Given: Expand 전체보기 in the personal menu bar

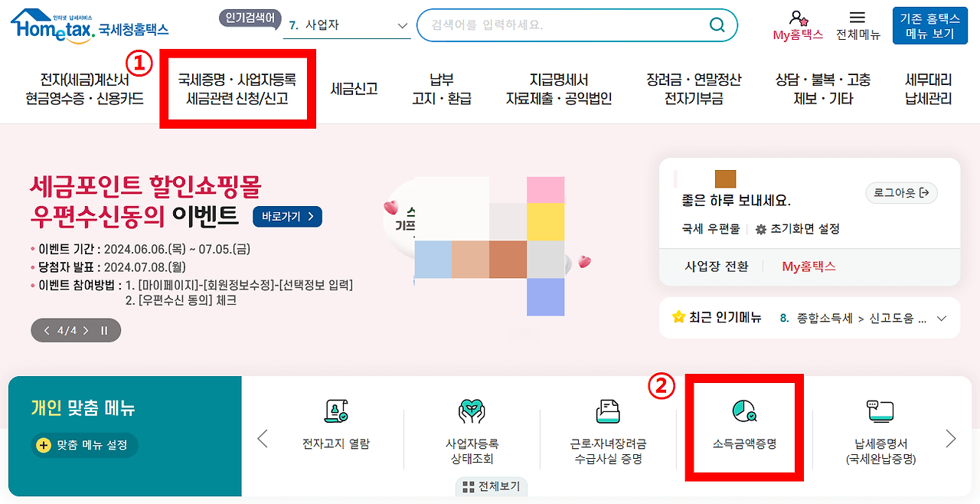Looking at the screenshot, I should tap(491, 486).
